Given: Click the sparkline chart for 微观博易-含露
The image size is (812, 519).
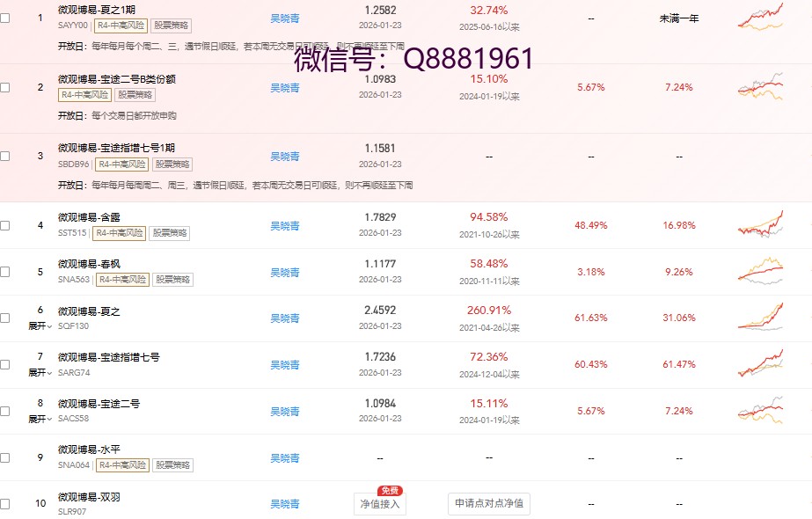Looking at the screenshot, I should pos(760,225).
